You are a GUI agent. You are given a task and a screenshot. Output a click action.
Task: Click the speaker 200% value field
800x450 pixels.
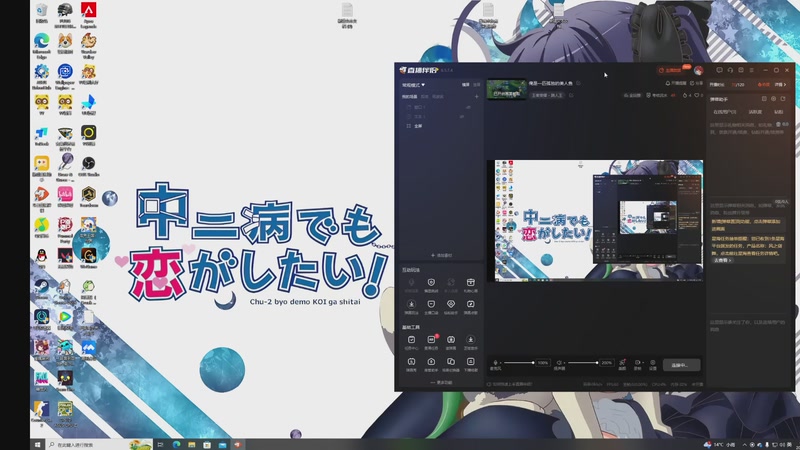pyautogui.click(x=607, y=363)
